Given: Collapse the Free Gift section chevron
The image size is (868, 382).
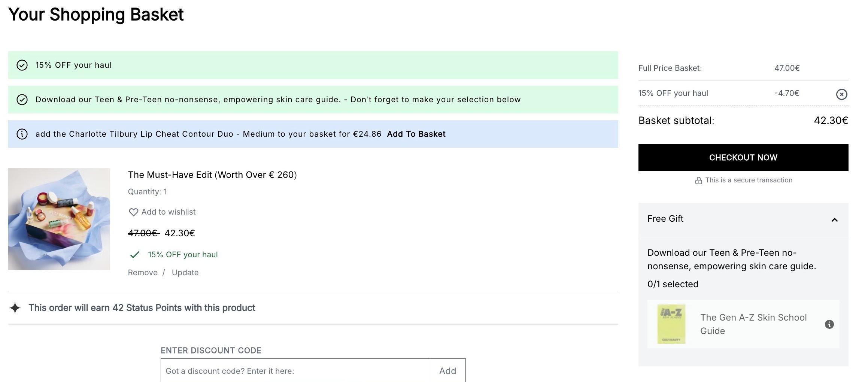Looking at the screenshot, I should (834, 220).
